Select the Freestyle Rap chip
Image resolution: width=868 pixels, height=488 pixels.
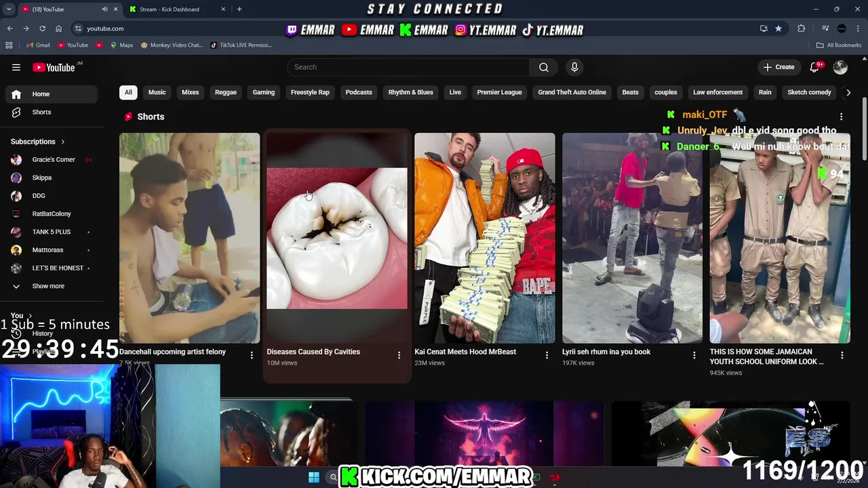310,92
